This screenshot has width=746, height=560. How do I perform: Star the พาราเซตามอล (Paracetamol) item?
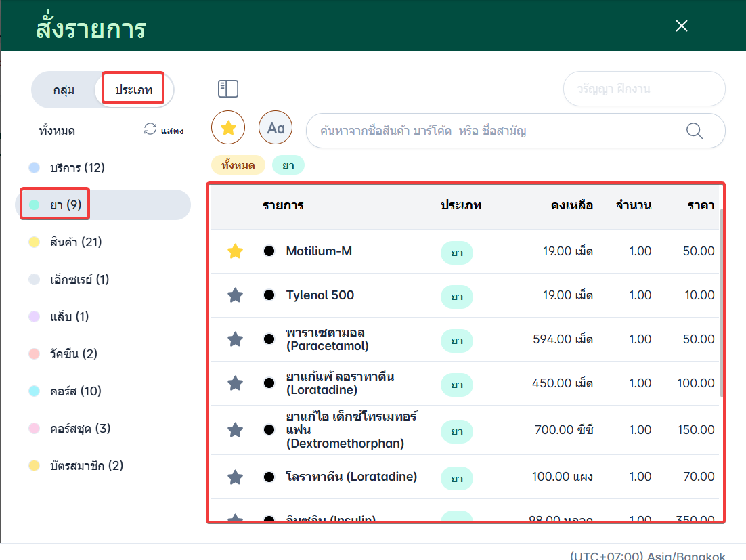(x=235, y=339)
